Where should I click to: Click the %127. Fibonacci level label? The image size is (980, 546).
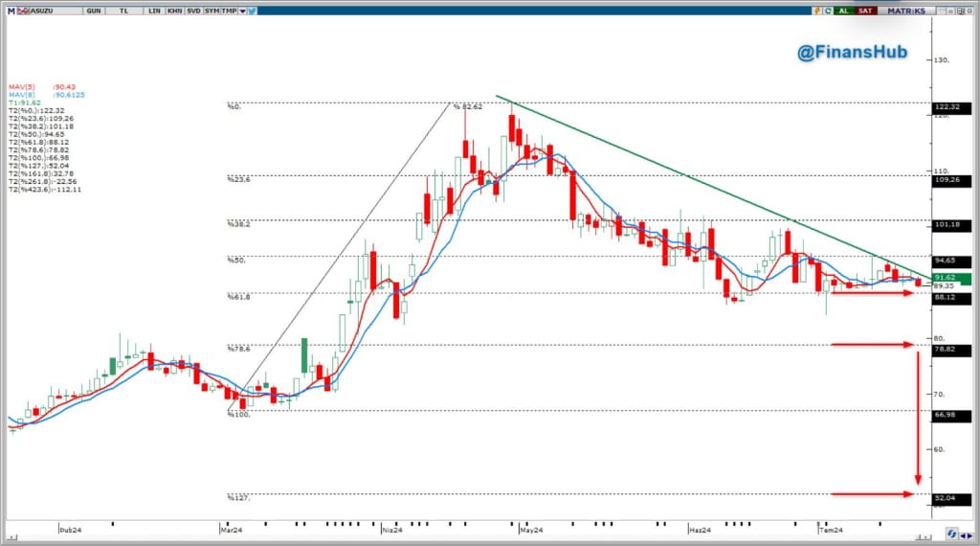coord(239,498)
